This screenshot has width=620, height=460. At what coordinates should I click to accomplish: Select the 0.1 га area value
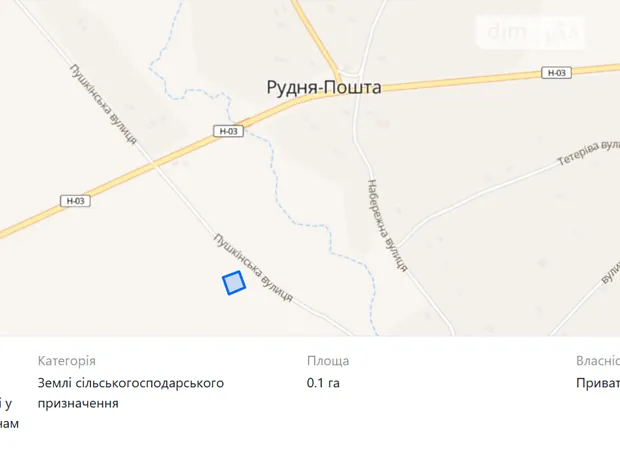[323, 383]
